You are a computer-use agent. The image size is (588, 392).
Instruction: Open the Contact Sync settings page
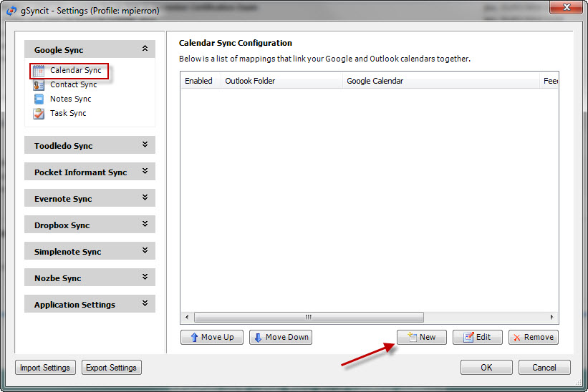74,84
